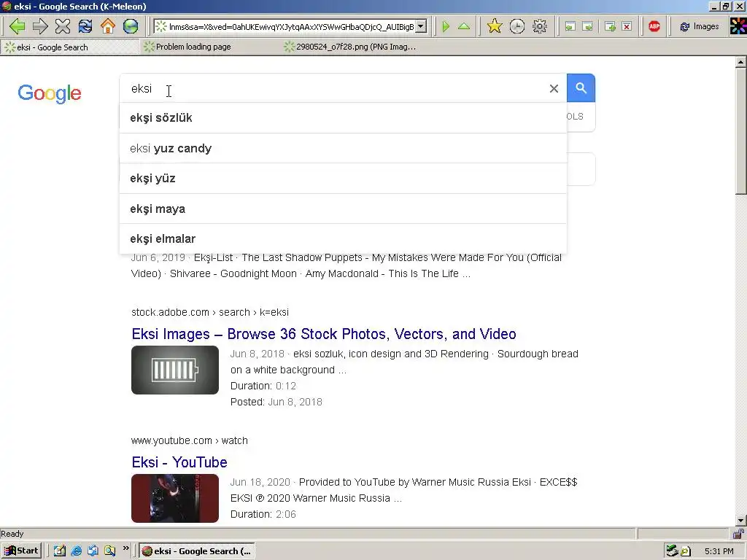Click the battery video thumbnail
747x560 pixels.
tap(175, 370)
